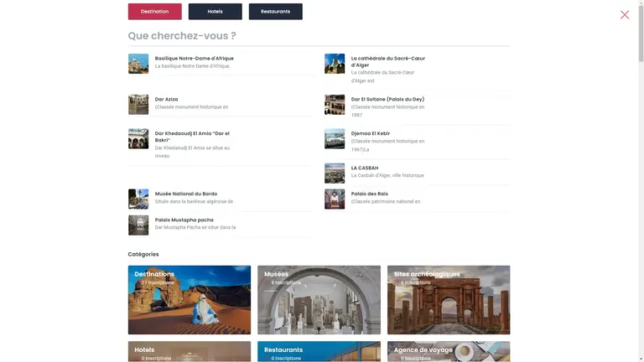
Task: Click the Dar Aziza thumbnail image
Action: (138, 104)
